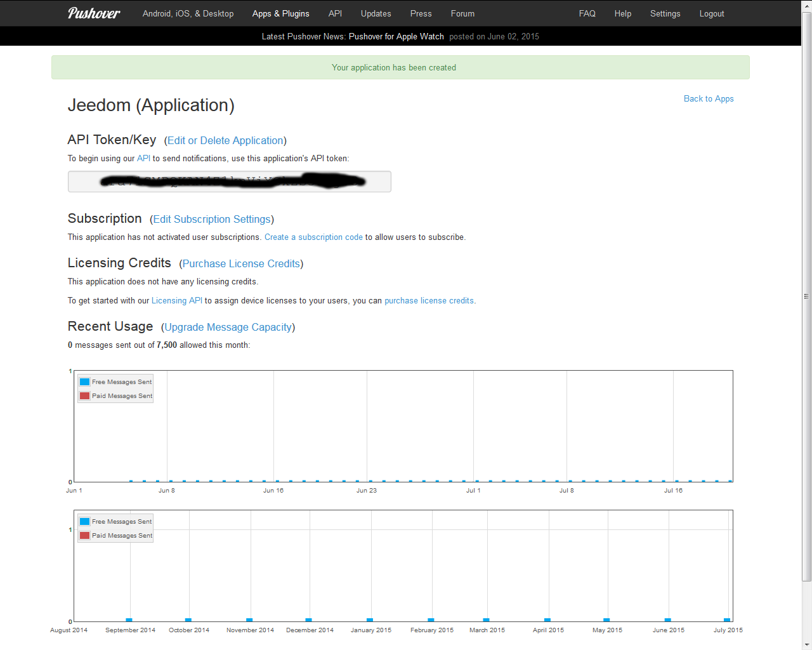Click the 'Jeedom (Application)' heading
The width and height of the screenshot is (812, 650).
pos(151,105)
